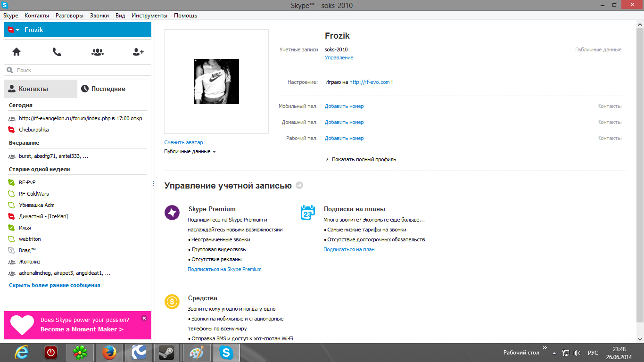The height and width of the screenshot is (362, 644).
Task: Click the RF-PvP contact status icon
Action: click(x=12, y=182)
